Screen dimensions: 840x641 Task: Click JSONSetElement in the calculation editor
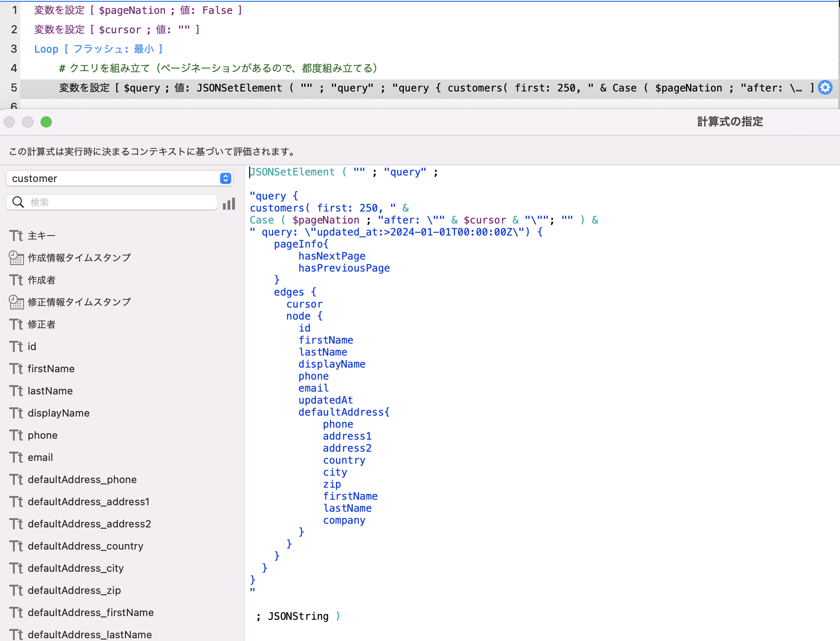tap(292, 171)
